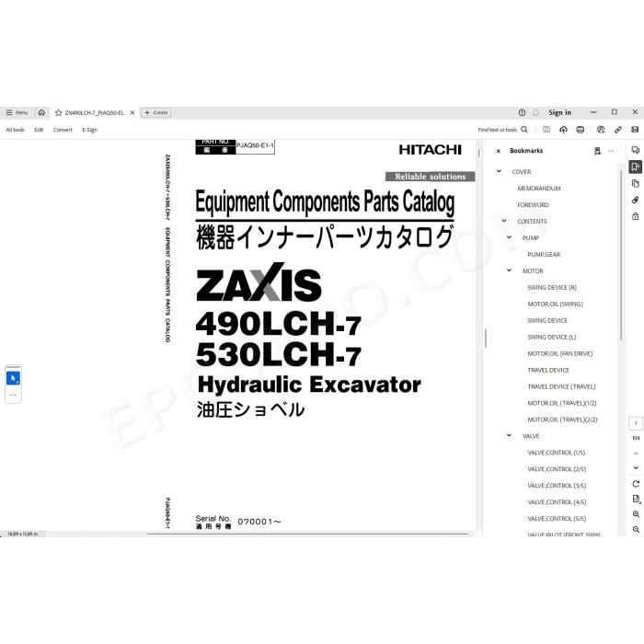The image size is (644, 644).
Task: Open Bookmarks panel options ellipsis
Action: [x=611, y=151]
